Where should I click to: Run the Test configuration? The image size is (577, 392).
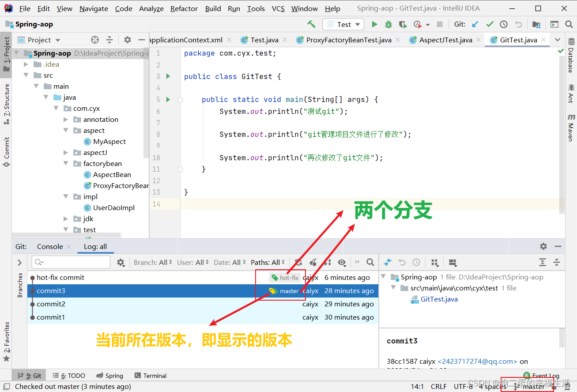(x=374, y=24)
